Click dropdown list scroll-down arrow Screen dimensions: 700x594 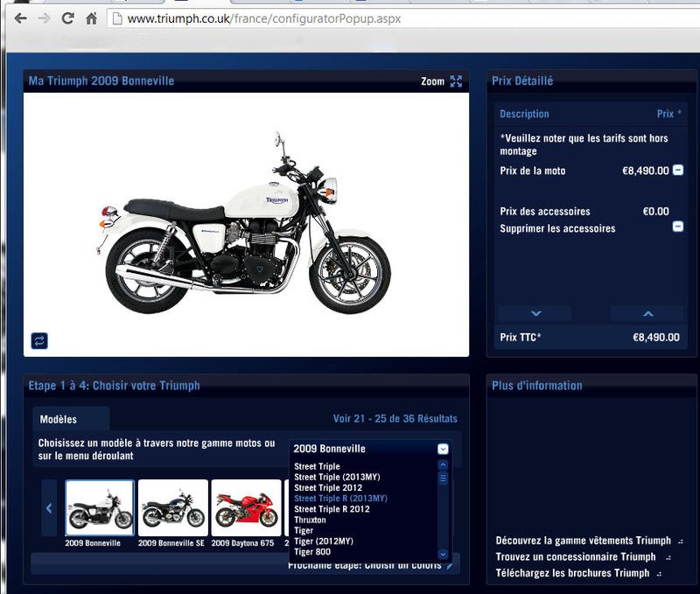[x=443, y=555]
